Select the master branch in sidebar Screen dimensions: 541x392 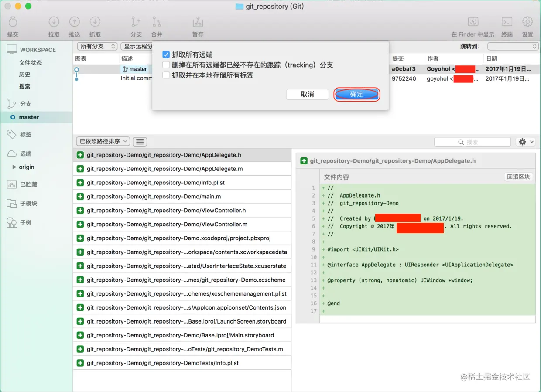[36, 117]
